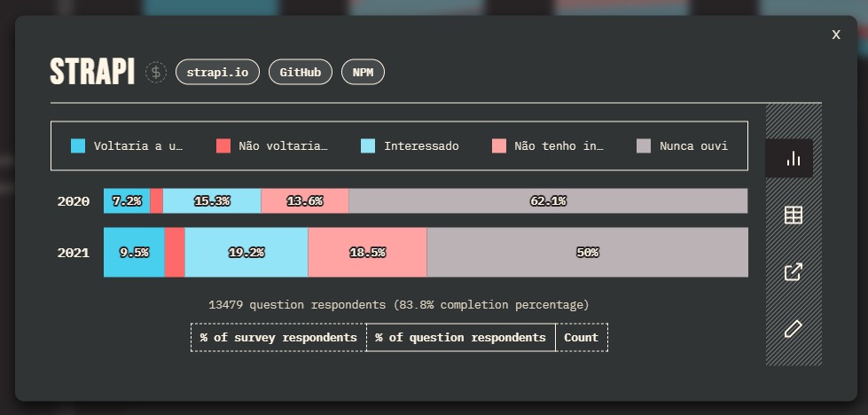Select '% of question respondents' unit
Viewport: 868px width, 415px height.
tap(460, 338)
